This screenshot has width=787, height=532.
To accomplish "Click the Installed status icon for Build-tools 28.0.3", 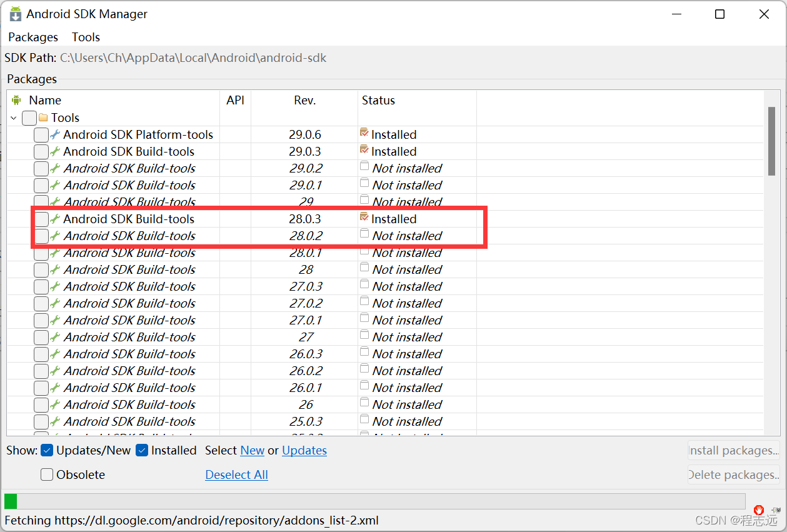I will (364, 217).
